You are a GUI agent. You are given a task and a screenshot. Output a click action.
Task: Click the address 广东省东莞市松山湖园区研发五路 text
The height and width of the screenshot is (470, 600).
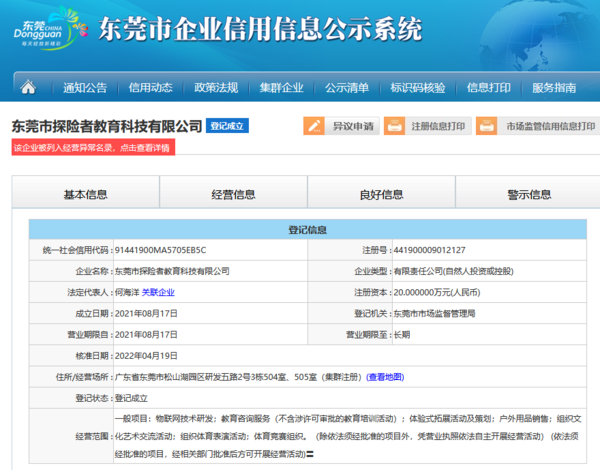(x=176, y=377)
